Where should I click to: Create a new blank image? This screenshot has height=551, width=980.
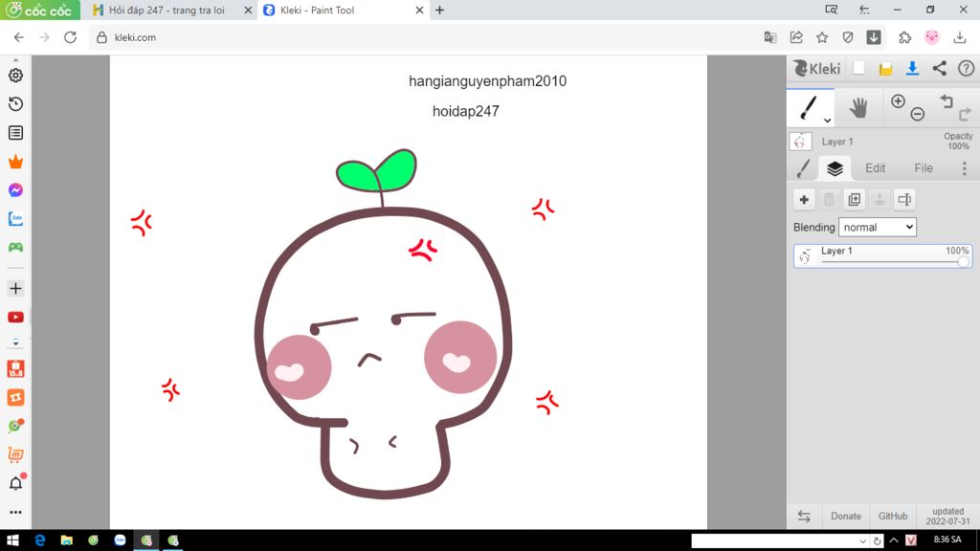[x=859, y=68]
